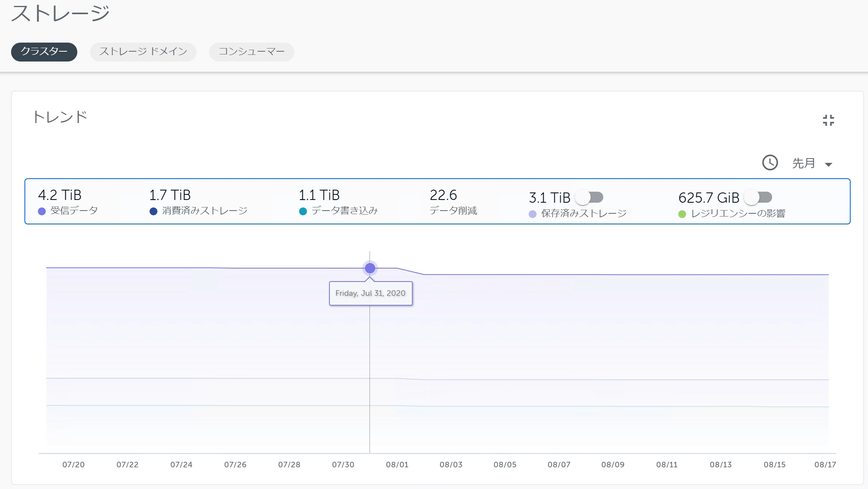Image resolution: width=868 pixels, height=489 pixels.
Task: Open the 先月 time range dropdown
Action: [x=813, y=163]
